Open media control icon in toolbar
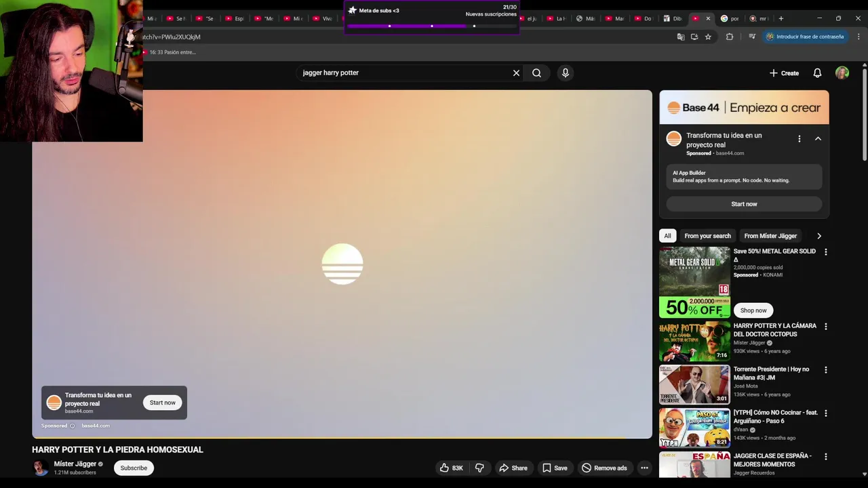This screenshot has width=868, height=488. 752,37
